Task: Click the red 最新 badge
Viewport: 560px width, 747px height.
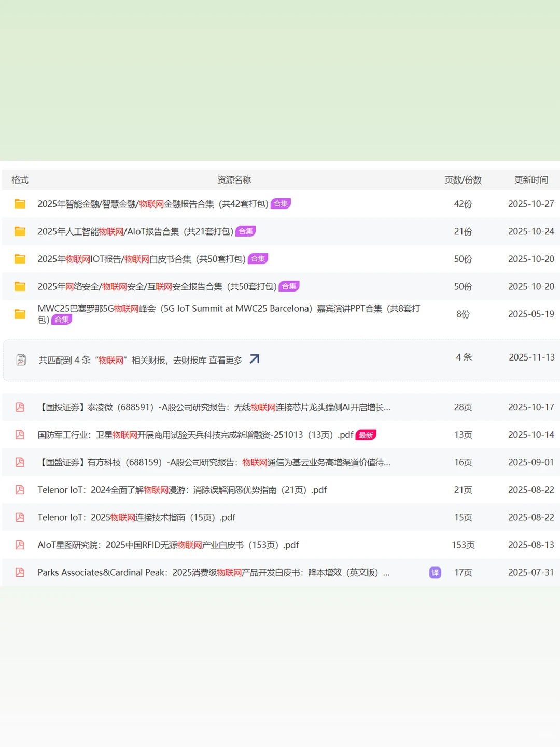Action: (366, 435)
